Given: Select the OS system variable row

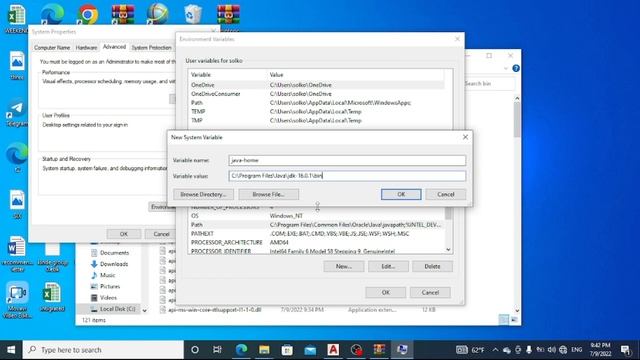Looking at the screenshot, I should (x=316, y=216).
